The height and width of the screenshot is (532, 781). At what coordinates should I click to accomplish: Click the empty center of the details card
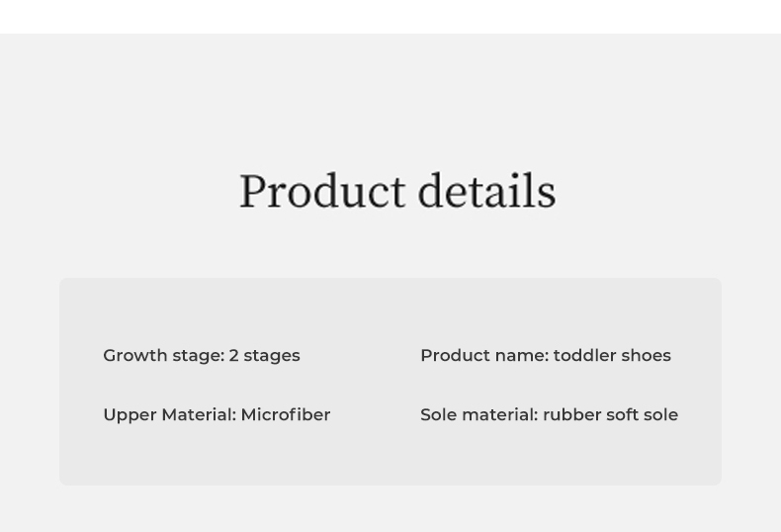click(376, 386)
